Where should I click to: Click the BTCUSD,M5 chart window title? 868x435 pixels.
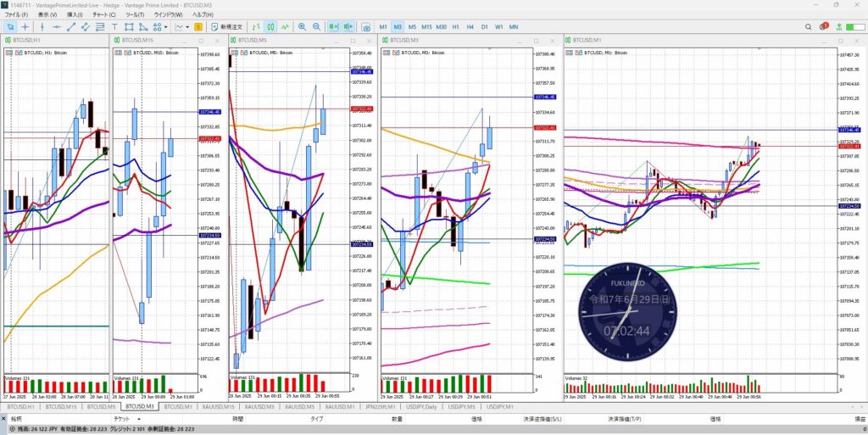click(x=253, y=41)
